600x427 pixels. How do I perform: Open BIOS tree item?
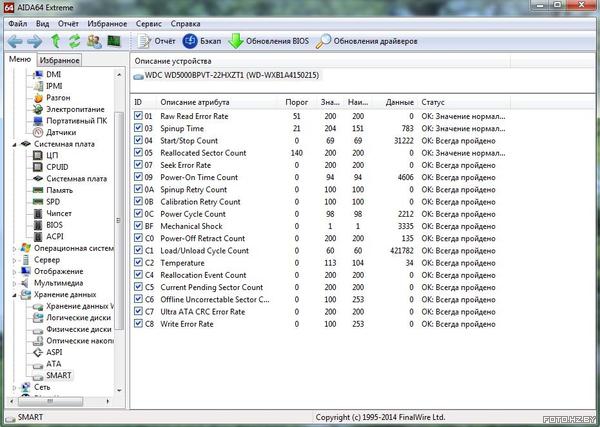click(x=54, y=225)
